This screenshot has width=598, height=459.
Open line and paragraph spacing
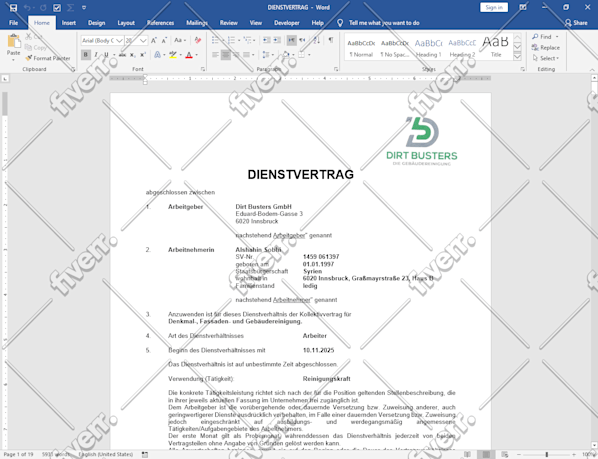267,55
